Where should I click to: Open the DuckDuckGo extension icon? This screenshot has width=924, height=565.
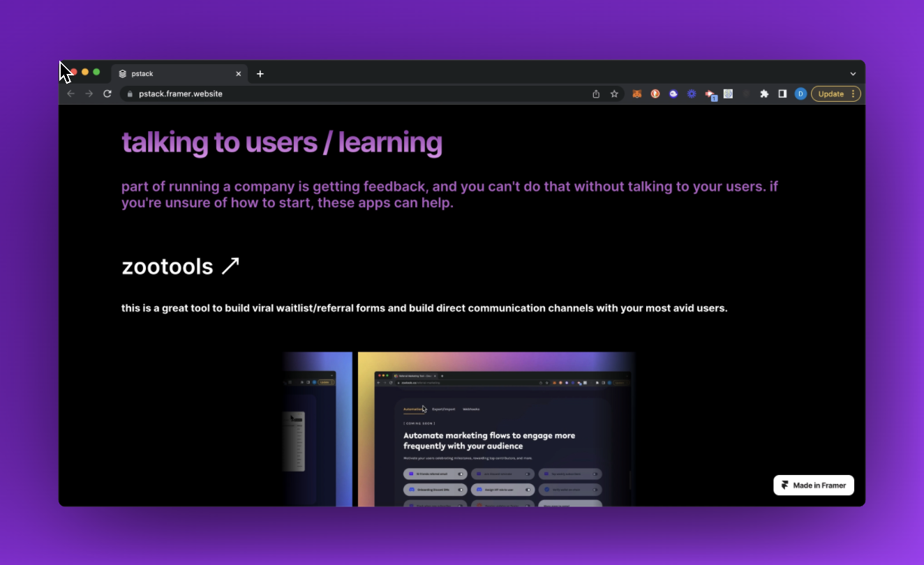click(655, 93)
